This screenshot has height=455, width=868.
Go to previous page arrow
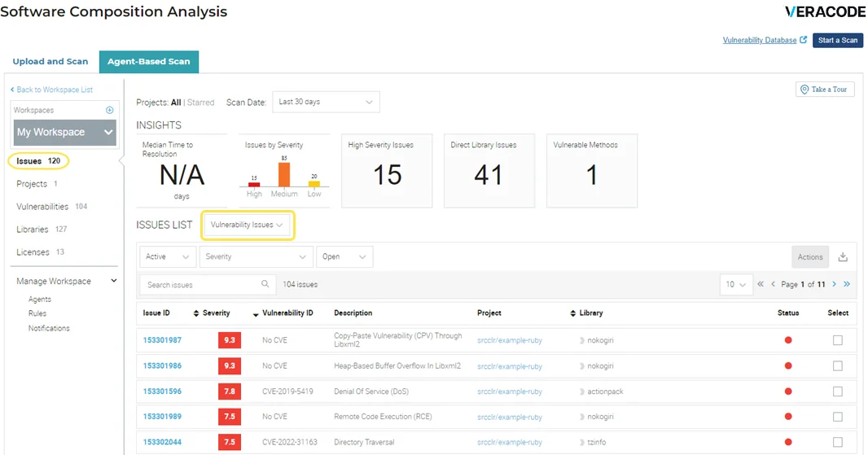pos(774,284)
